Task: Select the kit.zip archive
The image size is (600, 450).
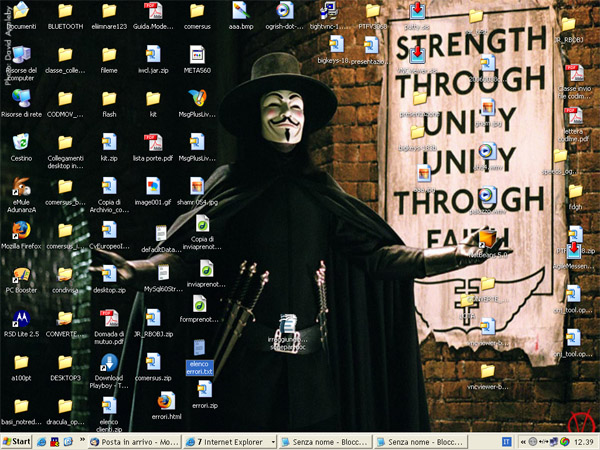Action: point(109,142)
